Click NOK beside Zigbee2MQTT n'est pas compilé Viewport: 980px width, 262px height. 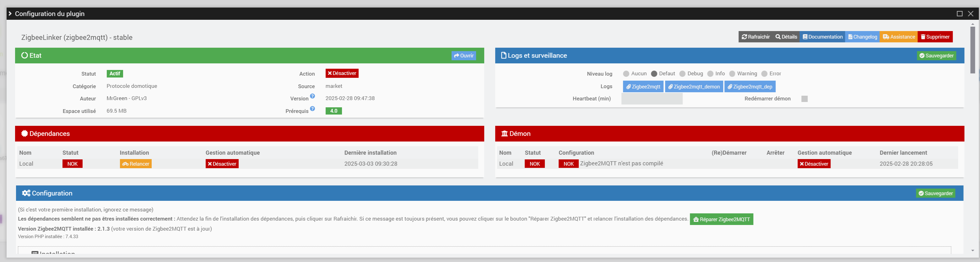click(x=568, y=164)
